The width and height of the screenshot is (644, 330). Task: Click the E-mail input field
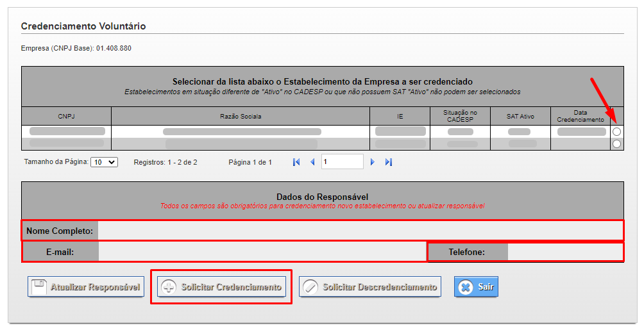pyautogui.click(x=262, y=252)
